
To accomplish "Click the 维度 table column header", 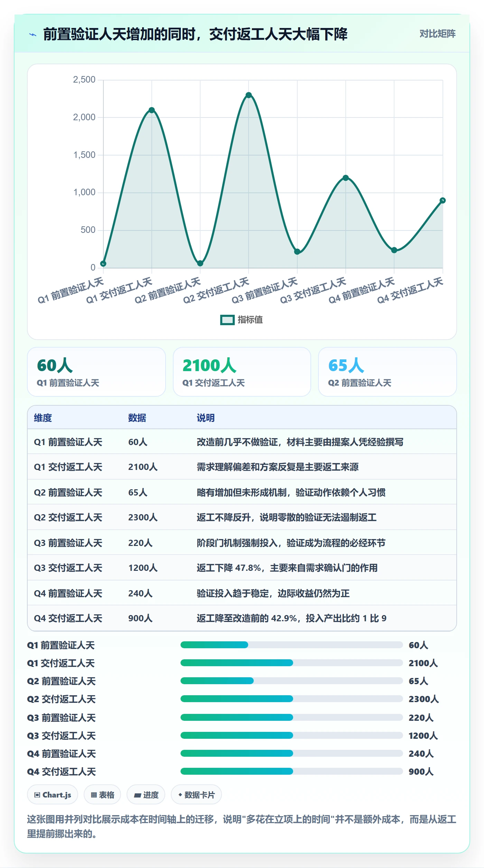I will tap(43, 418).
